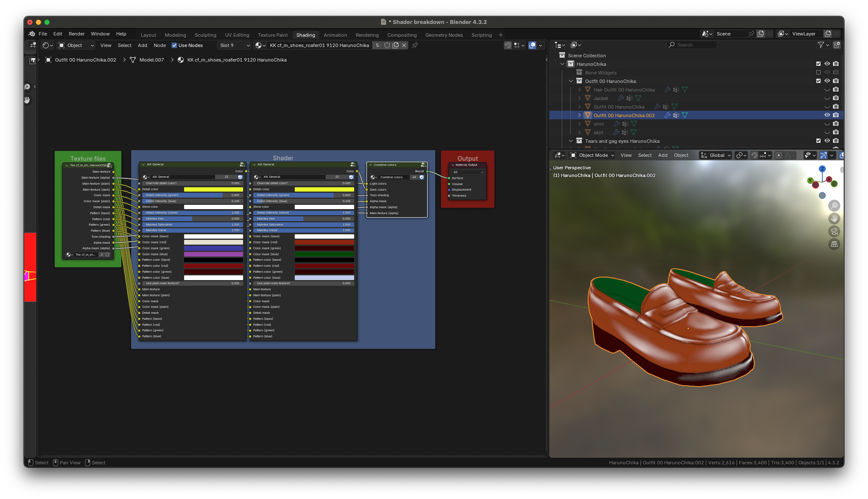Expand the Jacket item in outliner

click(579, 98)
